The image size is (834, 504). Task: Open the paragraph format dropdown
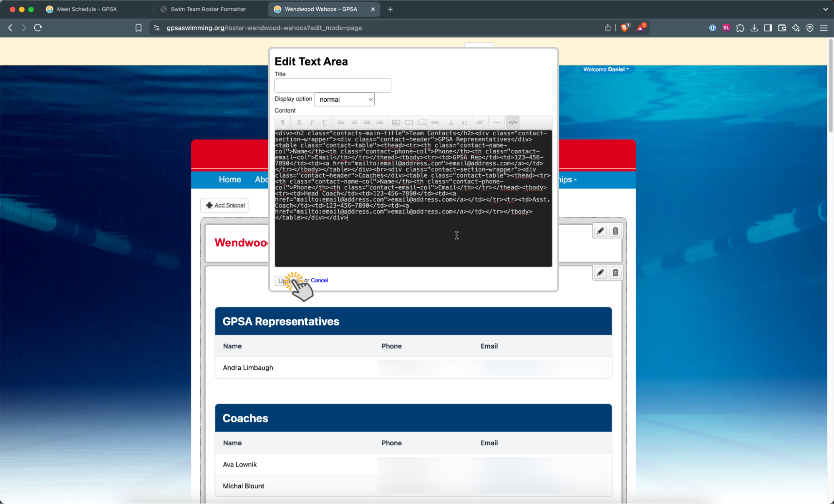(x=282, y=122)
